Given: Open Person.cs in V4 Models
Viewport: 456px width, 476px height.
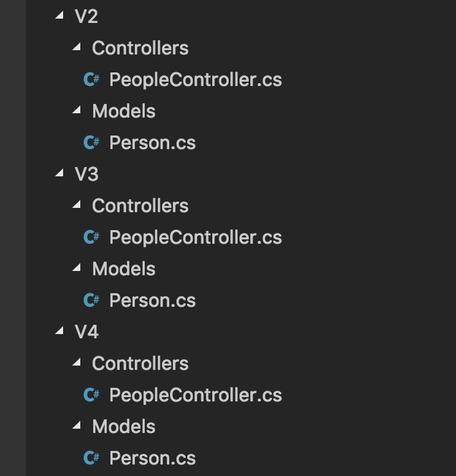Looking at the screenshot, I should (x=152, y=458).
